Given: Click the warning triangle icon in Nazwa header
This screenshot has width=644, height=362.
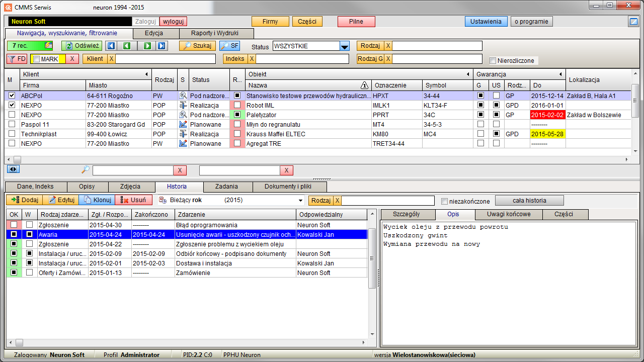Looking at the screenshot, I should (x=365, y=85).
